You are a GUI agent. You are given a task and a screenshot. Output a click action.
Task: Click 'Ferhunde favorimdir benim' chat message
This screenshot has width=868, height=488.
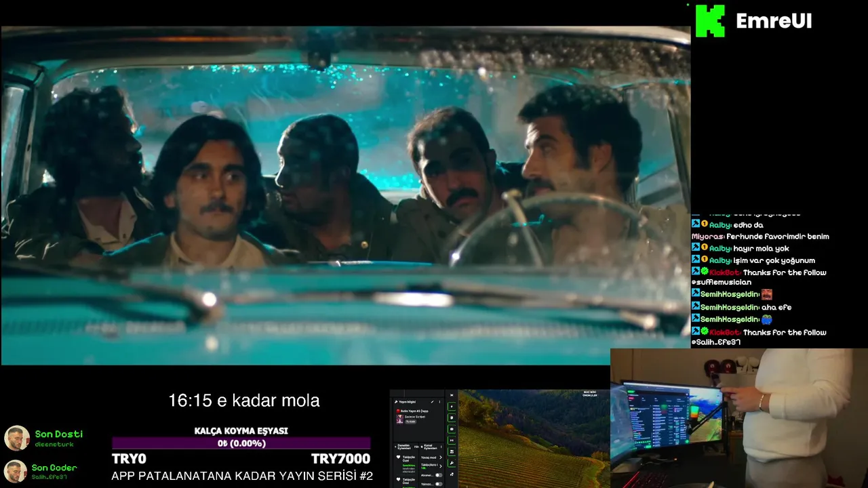pyautogui.click(x=778, y=237)
